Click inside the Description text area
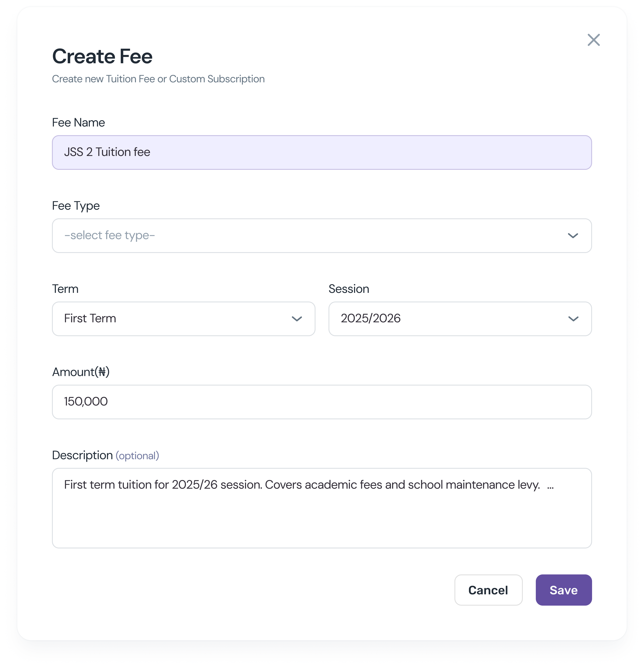Viewport: 644px width, 668px height. click(x=322, y=518)
